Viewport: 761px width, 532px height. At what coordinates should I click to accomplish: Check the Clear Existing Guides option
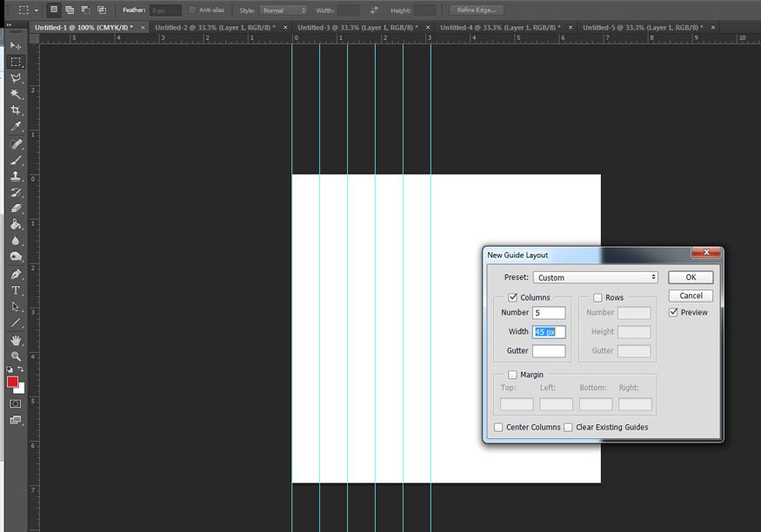point(568,428)
